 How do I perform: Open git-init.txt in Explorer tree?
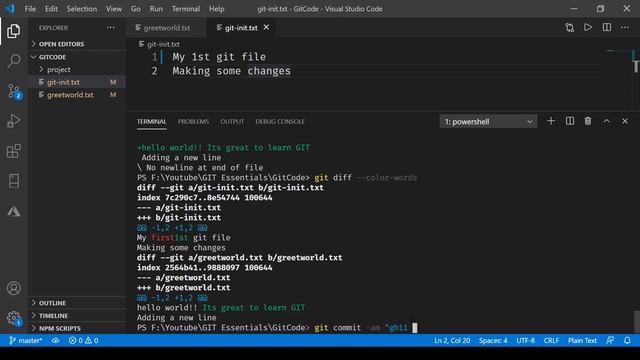pyautogui.click(x=77, y=82)
